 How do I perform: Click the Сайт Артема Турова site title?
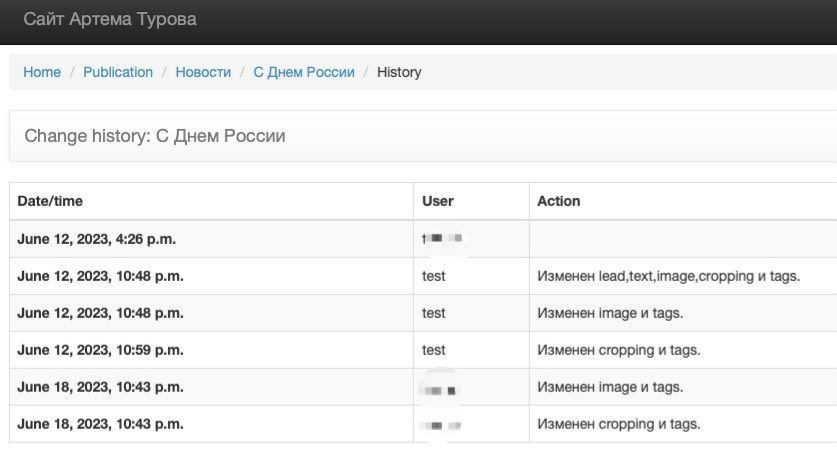pos(110,19)
